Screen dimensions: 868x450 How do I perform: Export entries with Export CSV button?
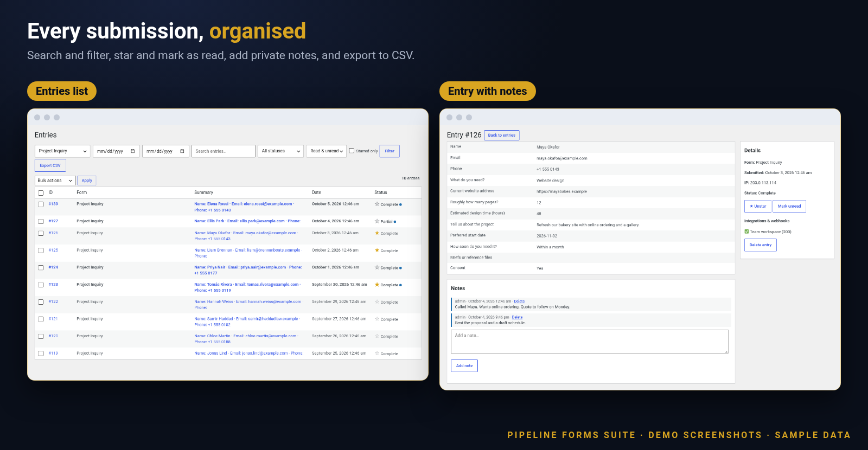50,165
